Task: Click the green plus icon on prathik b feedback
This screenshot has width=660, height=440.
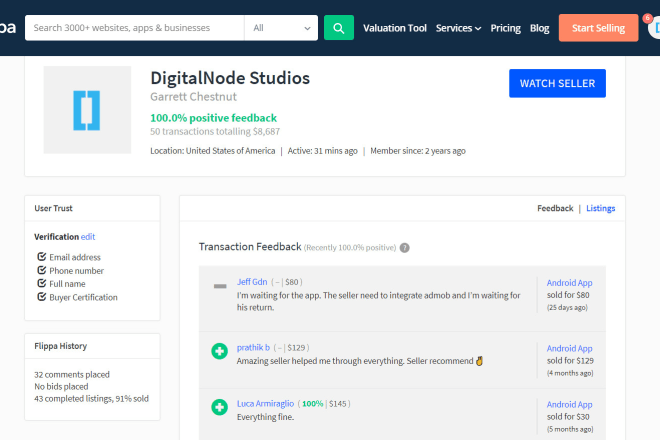Action: point(219,351)
